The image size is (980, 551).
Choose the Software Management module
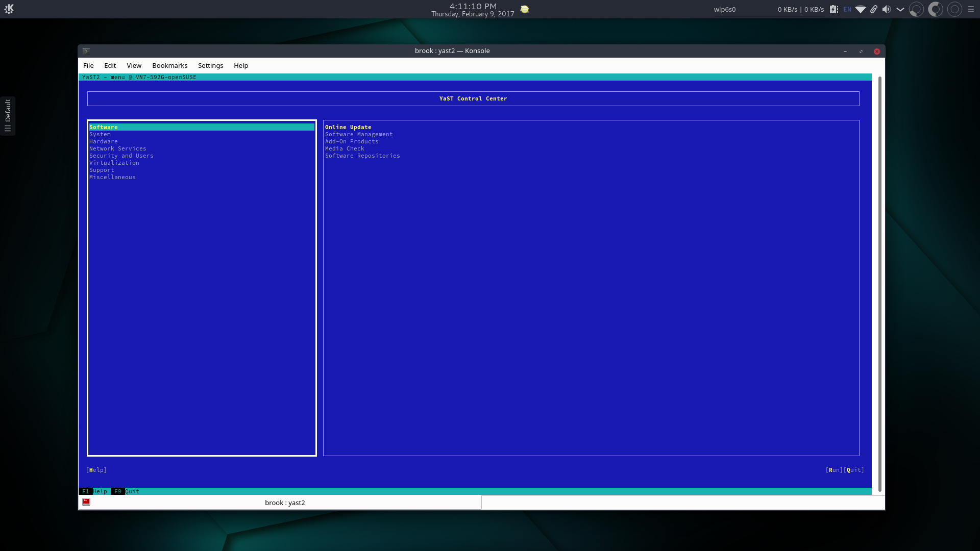(359, 134)
